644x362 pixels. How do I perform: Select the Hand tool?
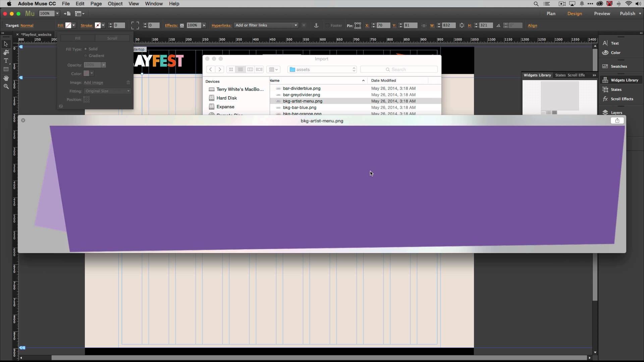[6, 78]
